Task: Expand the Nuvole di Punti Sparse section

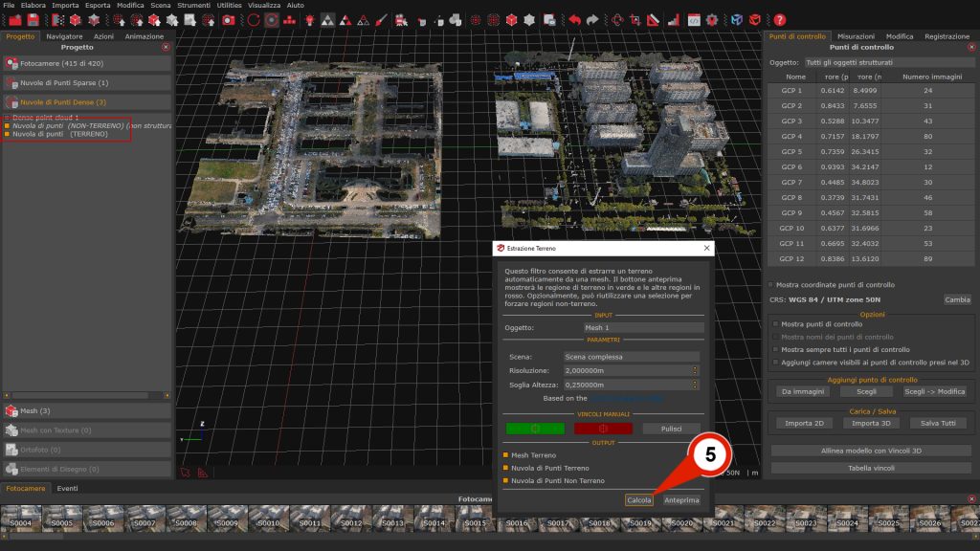Action: pos(87,82)
